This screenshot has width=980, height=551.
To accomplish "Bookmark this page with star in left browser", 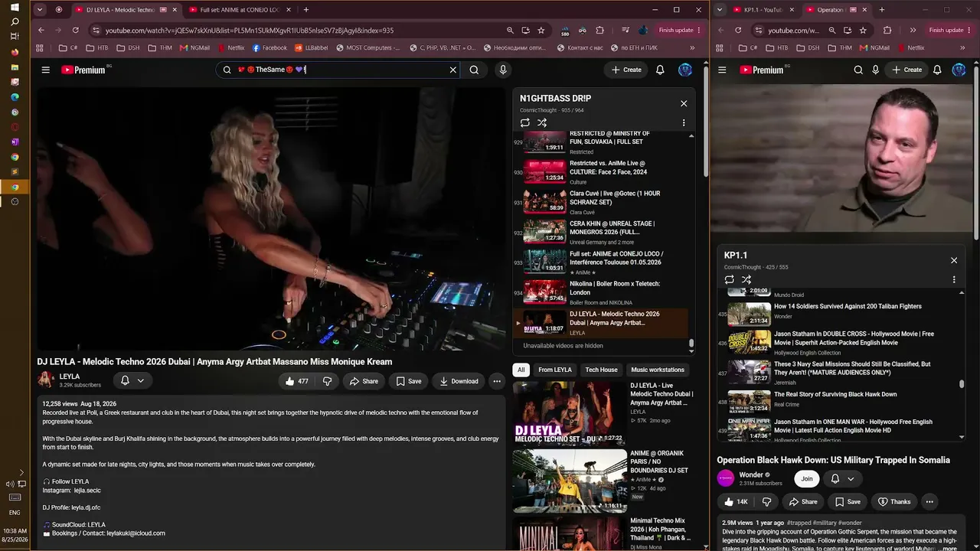I will [x=541, y=31].
